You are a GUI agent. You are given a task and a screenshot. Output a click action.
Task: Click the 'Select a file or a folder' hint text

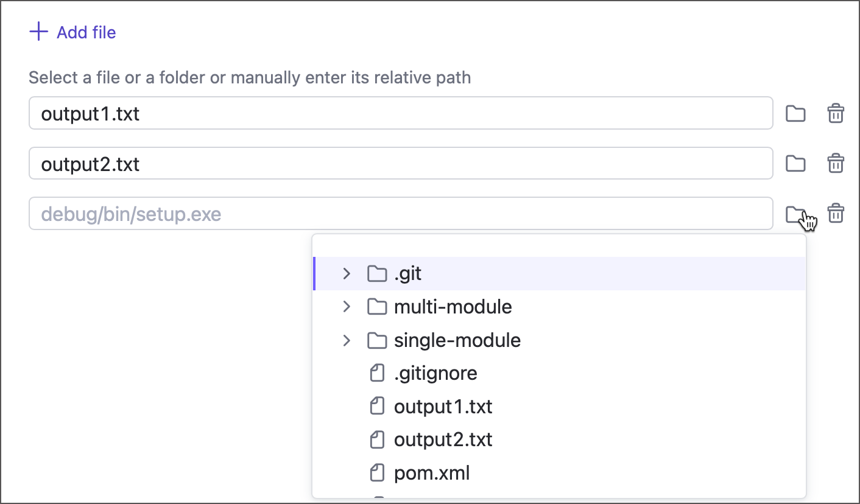tap(250, 78)
